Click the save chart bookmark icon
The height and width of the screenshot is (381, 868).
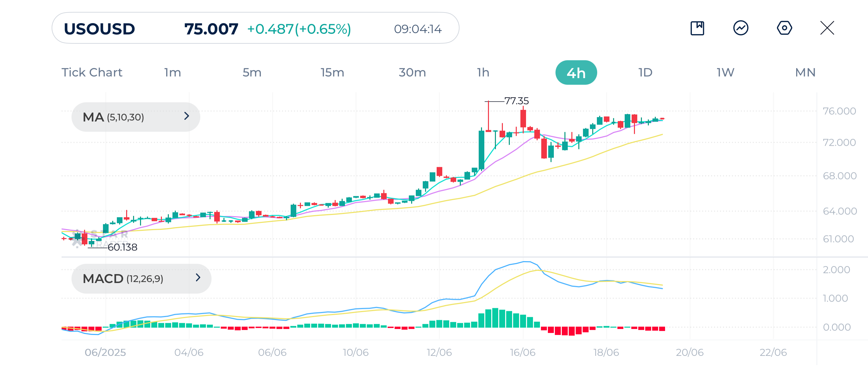point(697,28)
